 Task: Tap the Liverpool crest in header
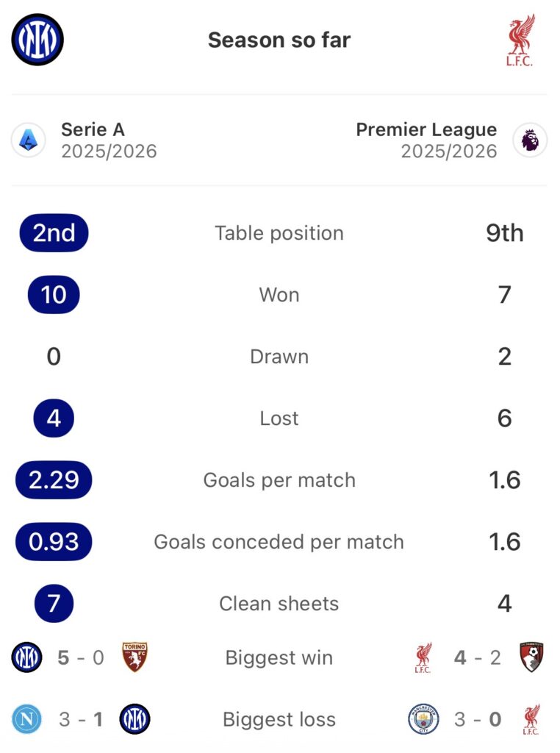[x=520, y=40]
